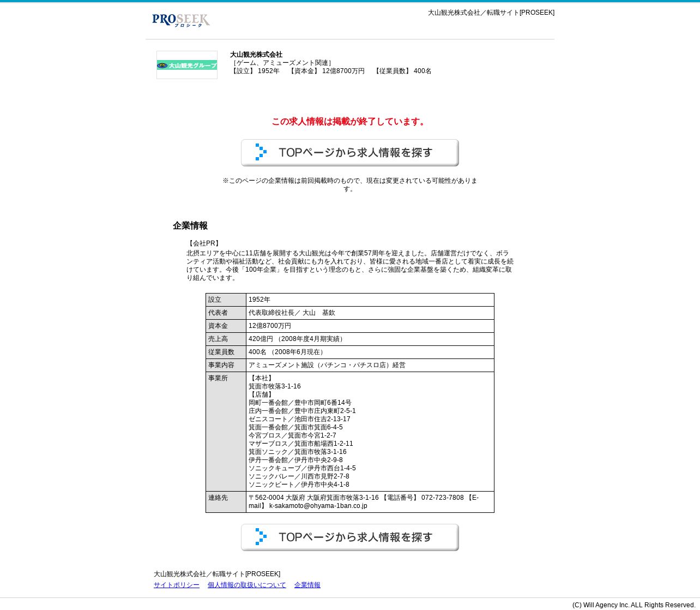Click the ゼニスコート store line

click(299, 419)
